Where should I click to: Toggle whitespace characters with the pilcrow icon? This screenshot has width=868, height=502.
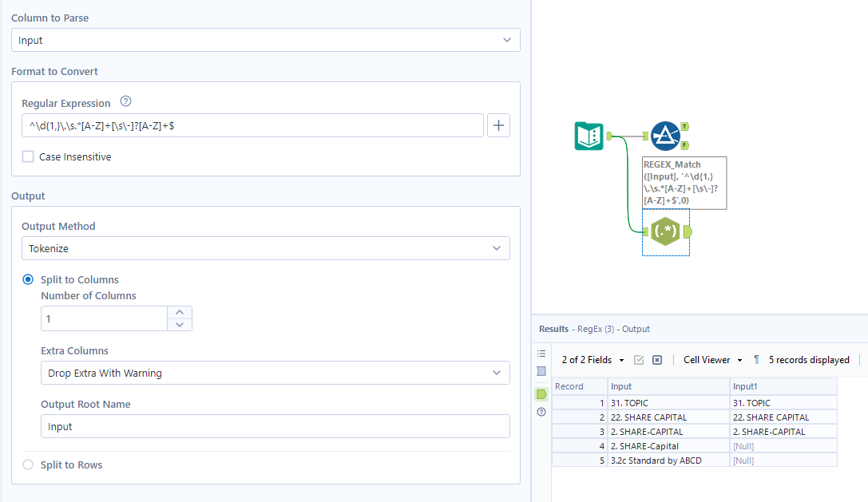pyautogui.click(x=755, y=360)
